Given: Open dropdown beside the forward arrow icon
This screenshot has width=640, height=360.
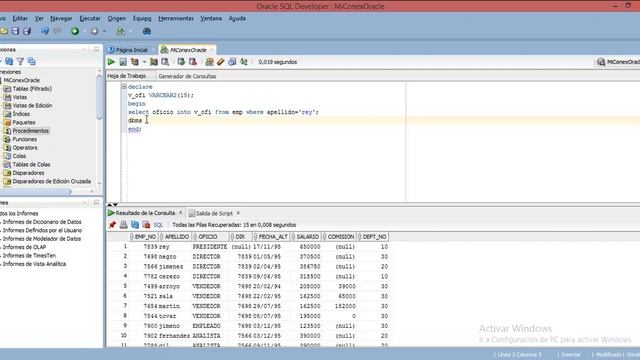Looking at the screenshot, I should (104, 31).
